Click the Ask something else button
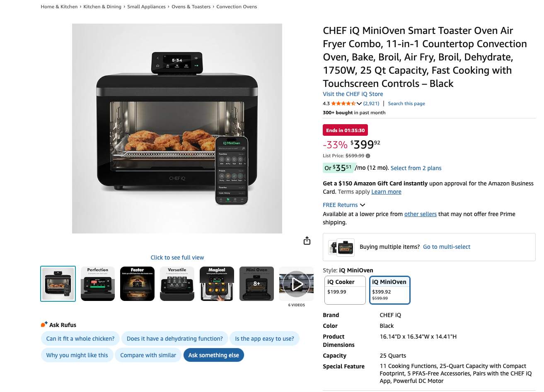The width and height of the screenshot is (544, 392). [x=214, y=355]
